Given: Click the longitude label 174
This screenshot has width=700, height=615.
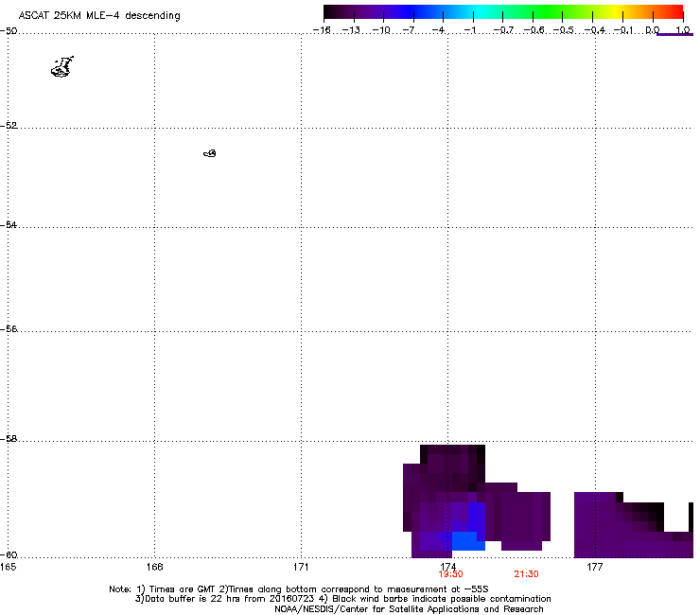Looking at the screenshot, I should point(447,567).
